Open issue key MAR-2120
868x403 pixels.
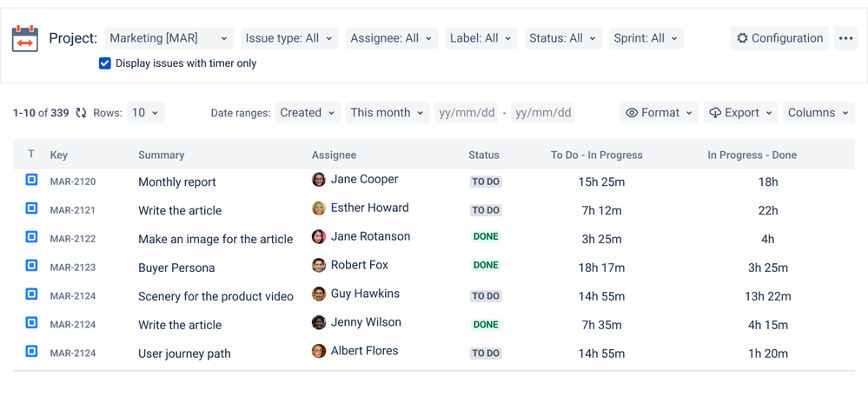pyautogui.click(x=72, y=182)
